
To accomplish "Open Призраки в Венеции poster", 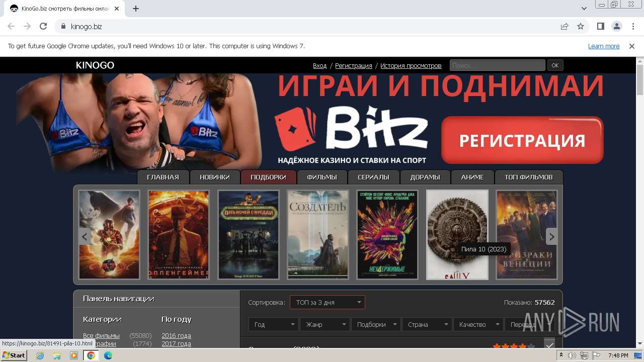I will point(527,234).
